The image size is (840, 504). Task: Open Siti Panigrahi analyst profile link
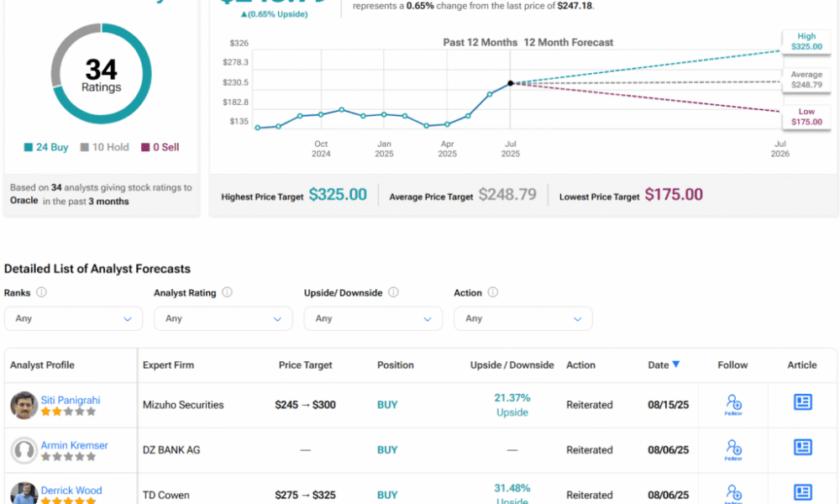pyautogui.click(x=71, y=400)
